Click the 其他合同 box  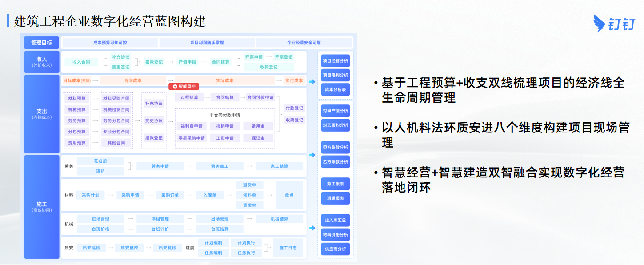(116, 143)
